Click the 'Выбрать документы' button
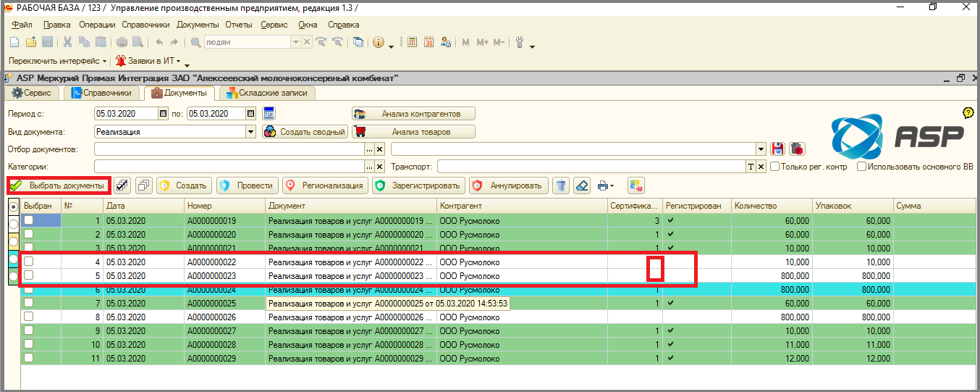The image size is (980, 392). point(59,185)
